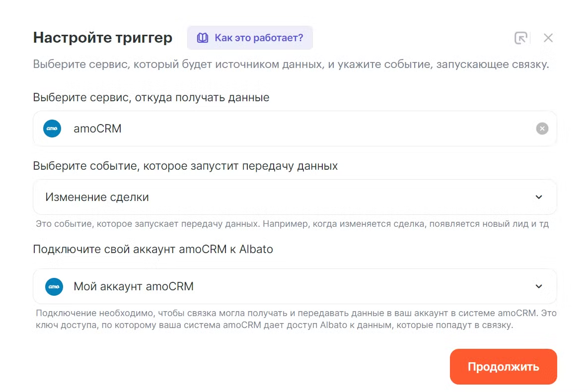Click the book icon beside "Как это работает?"

pyautogui.click(x=202, y=38)
